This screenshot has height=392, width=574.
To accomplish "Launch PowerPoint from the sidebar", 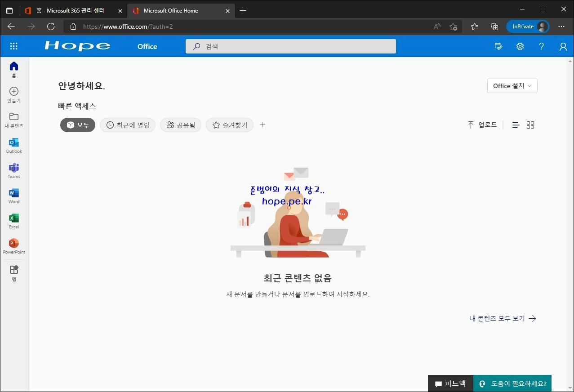I will point(14,246).
